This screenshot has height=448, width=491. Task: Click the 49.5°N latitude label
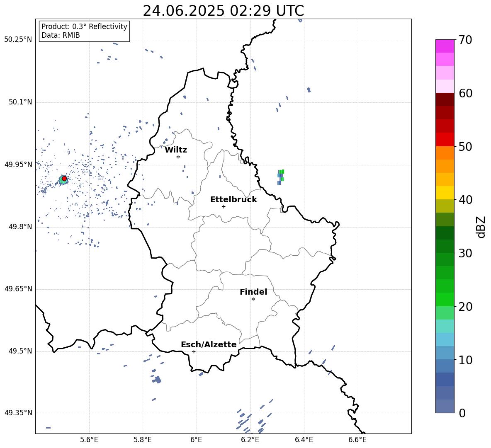pyautogui.click(x=20, y=351)
